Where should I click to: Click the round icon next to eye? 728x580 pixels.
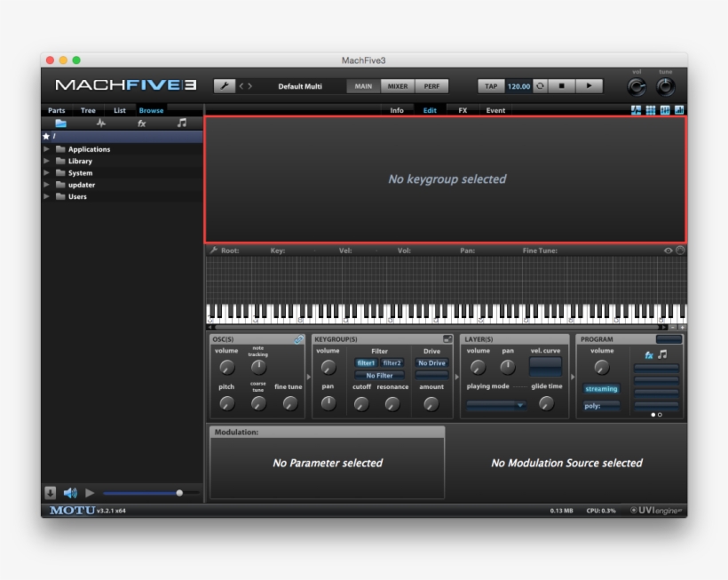coord(680,250)
